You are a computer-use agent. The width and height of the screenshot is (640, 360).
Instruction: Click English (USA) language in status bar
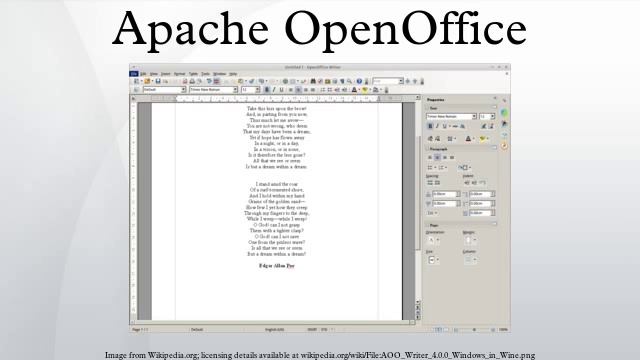pyautogui.click(x=274, y=329)
